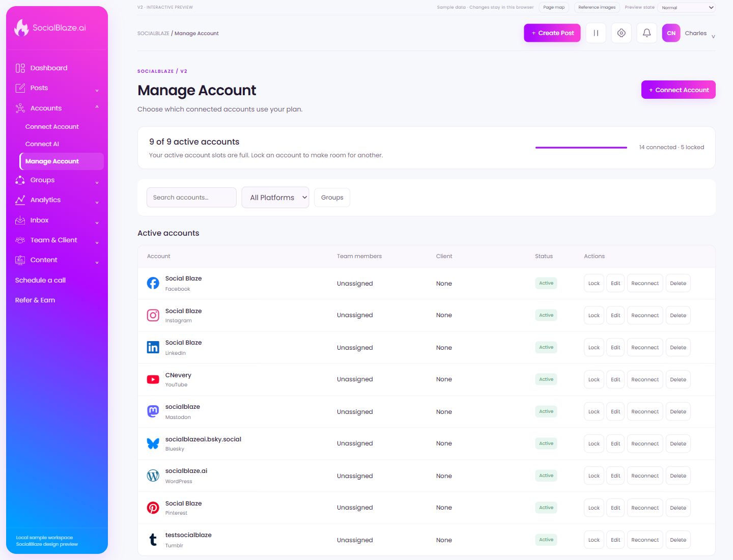The width and height of the screenshot is (733, 560).
Task: Click the Tumblr icon for testsocialblaze
Action: pyautogui.click(x=153, y=540)
